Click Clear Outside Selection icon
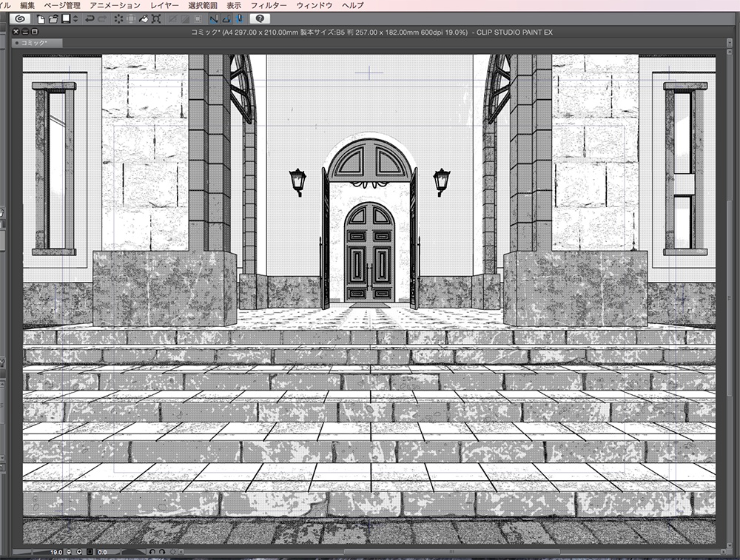The width and height of the screenshot is (740, 560). point(131,19)
